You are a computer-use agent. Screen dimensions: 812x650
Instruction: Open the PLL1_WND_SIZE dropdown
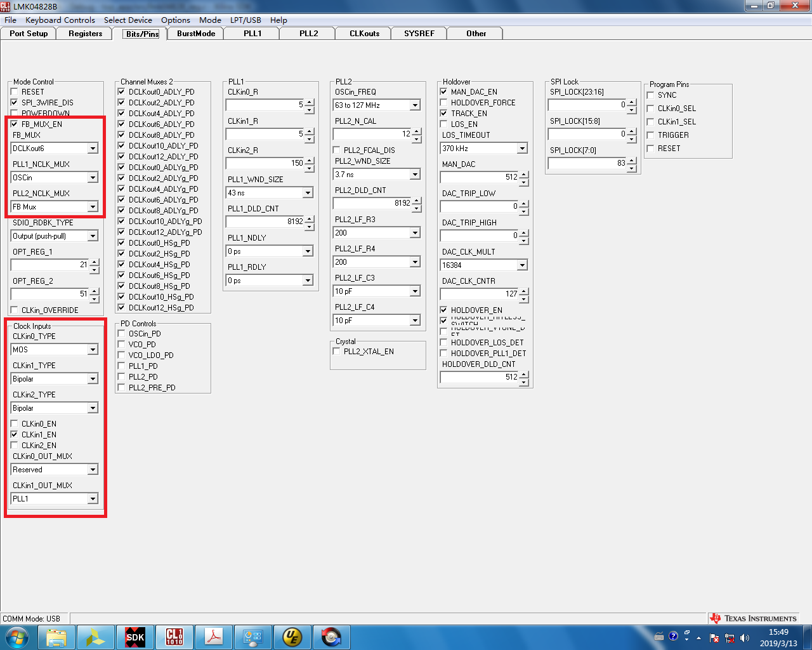pos(308,193)
